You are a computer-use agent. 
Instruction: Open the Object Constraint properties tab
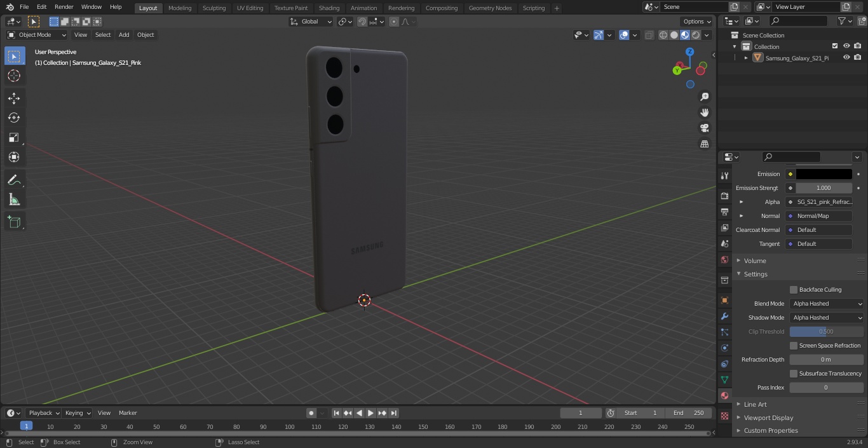[724, 363]
